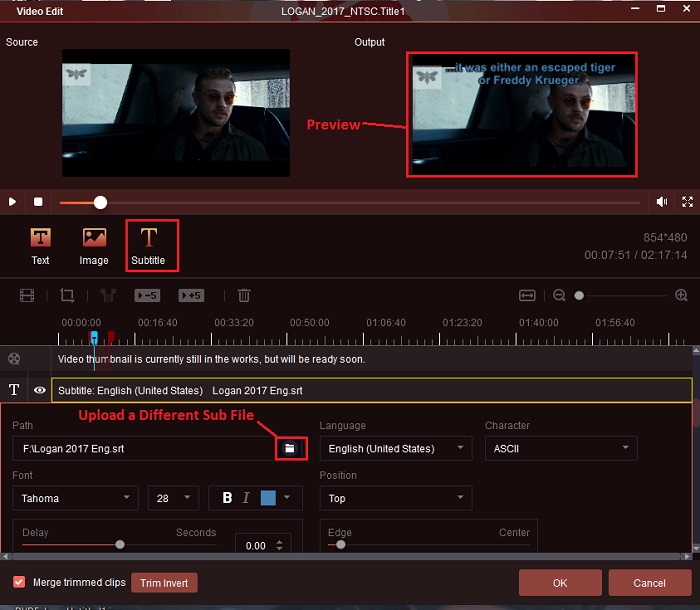Image resolution: width=700 pixels, height=610 pixels.
Task: Close the Video Edit window
Action: (687, 8)
